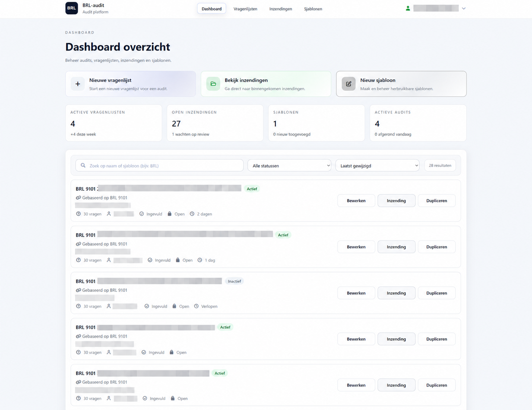Image resolution: width=532 pixels, height=410 pixels.
Task: Click the Actieve audits stat card
Action: tap(418, 123)
